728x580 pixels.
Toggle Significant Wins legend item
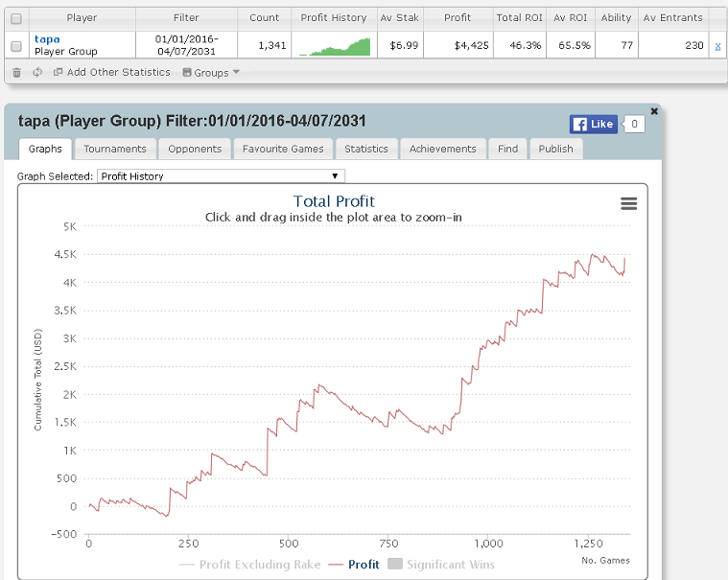pyautogui.click(x=441, y=565)
